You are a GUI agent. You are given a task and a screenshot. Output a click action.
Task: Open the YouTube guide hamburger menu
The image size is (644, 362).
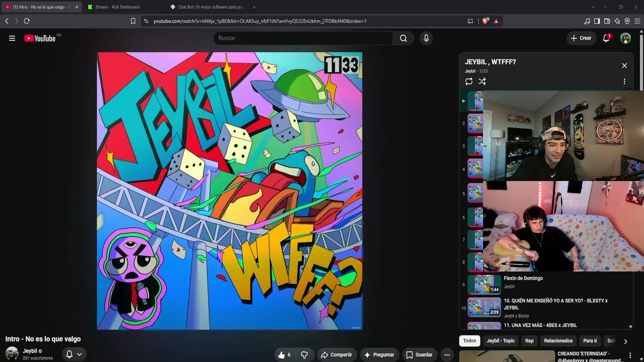[x=12, y=38]
